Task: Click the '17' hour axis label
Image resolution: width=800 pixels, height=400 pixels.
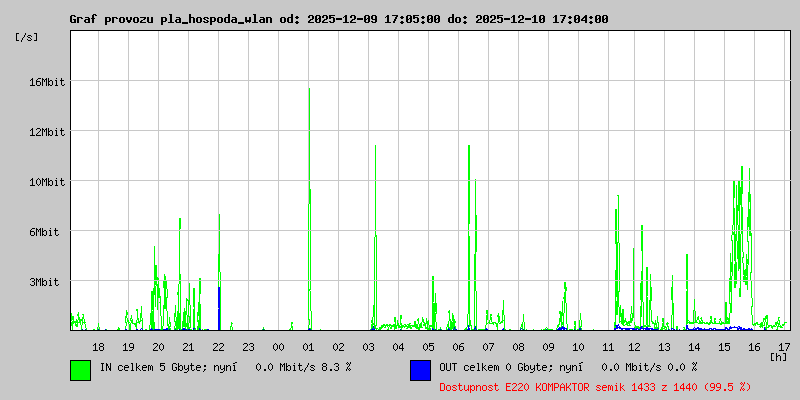Action: [x=784, y=347]
